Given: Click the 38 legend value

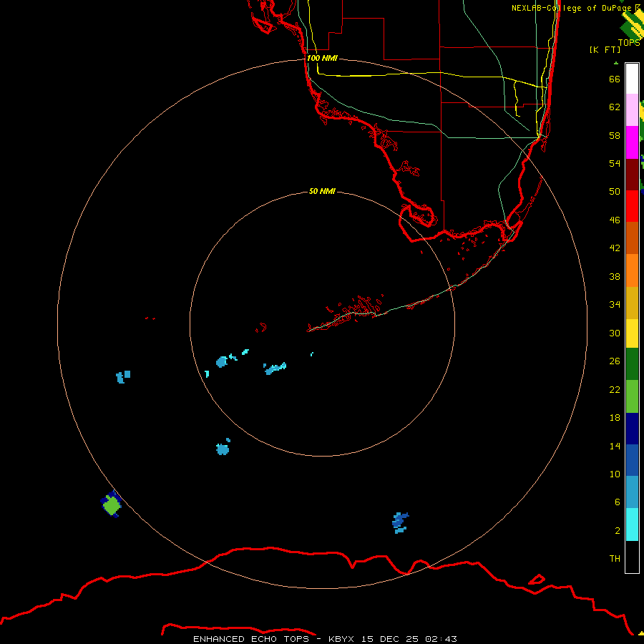Looking at the screenshot, I should pos(615,276).
